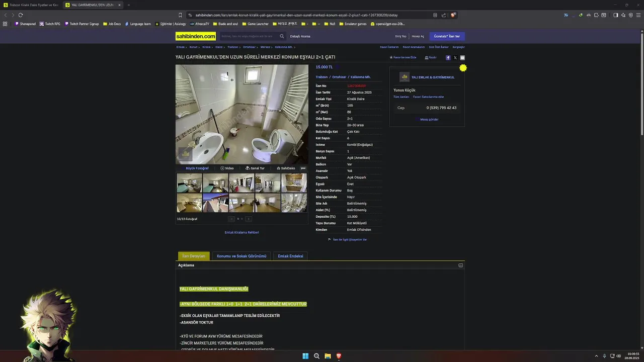This screenshot has height=362, width=644.
Task: Open a new browser tab
Action: pyautogui.click(x=128, y=5)
